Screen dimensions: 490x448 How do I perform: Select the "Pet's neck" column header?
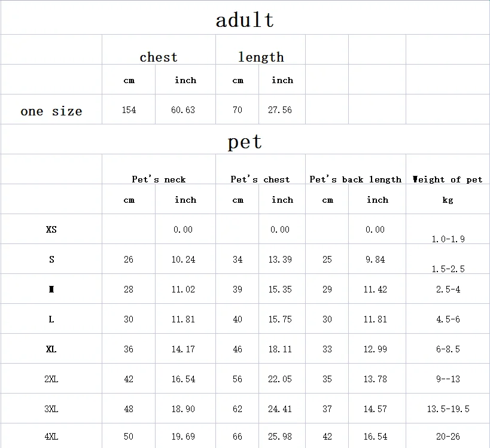(159, 179)
